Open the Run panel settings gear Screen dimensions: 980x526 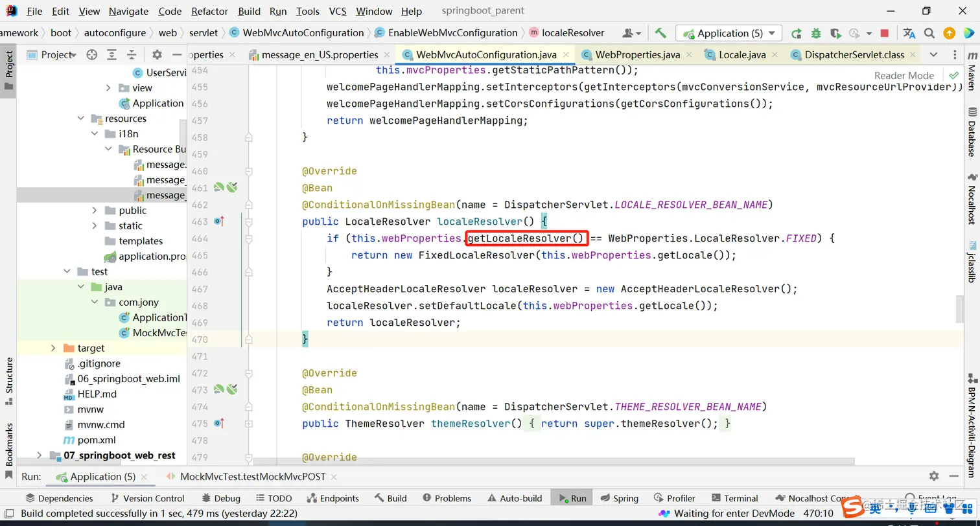pos(934,476)
